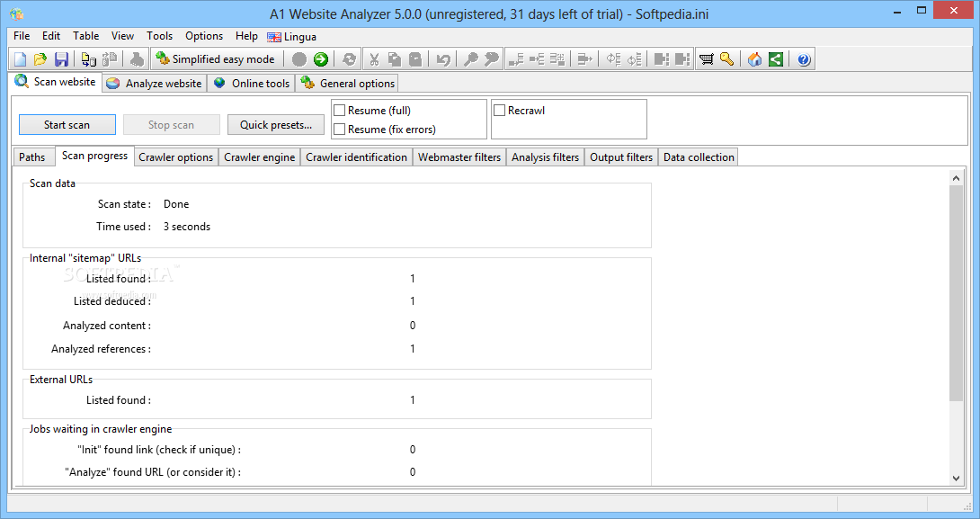The height and width of the screenshot is (519, 980).
Task: Click the golden key registration icon
Action: point(726,59)
